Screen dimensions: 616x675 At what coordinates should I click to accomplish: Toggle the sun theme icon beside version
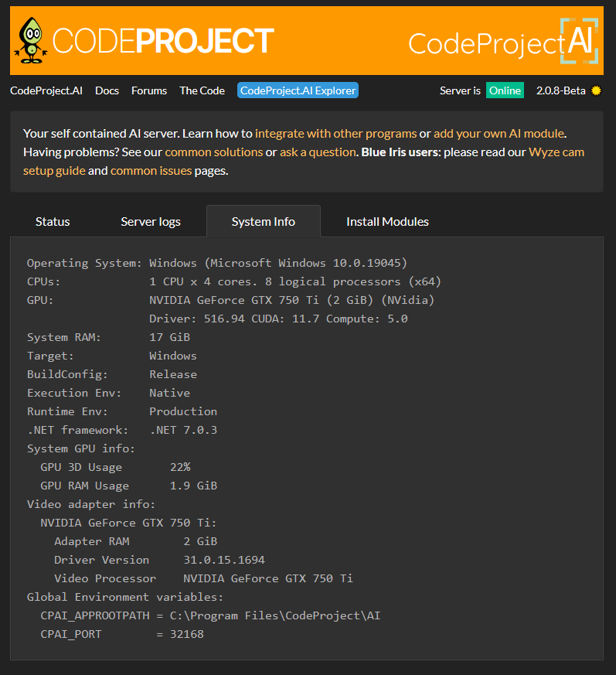point(596,90)
